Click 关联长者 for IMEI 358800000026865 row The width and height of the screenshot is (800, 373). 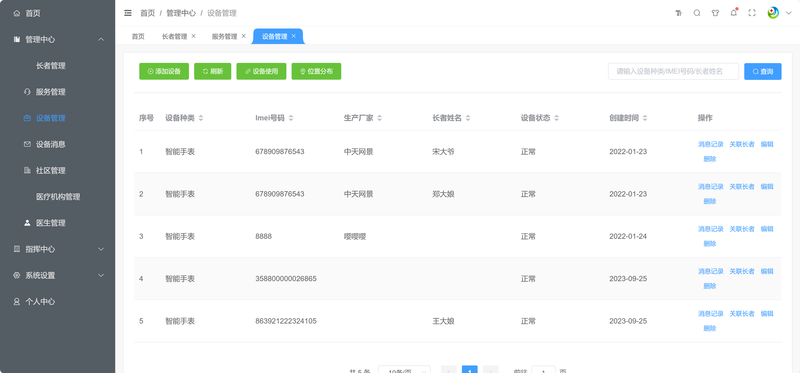(x=742, y=271)
